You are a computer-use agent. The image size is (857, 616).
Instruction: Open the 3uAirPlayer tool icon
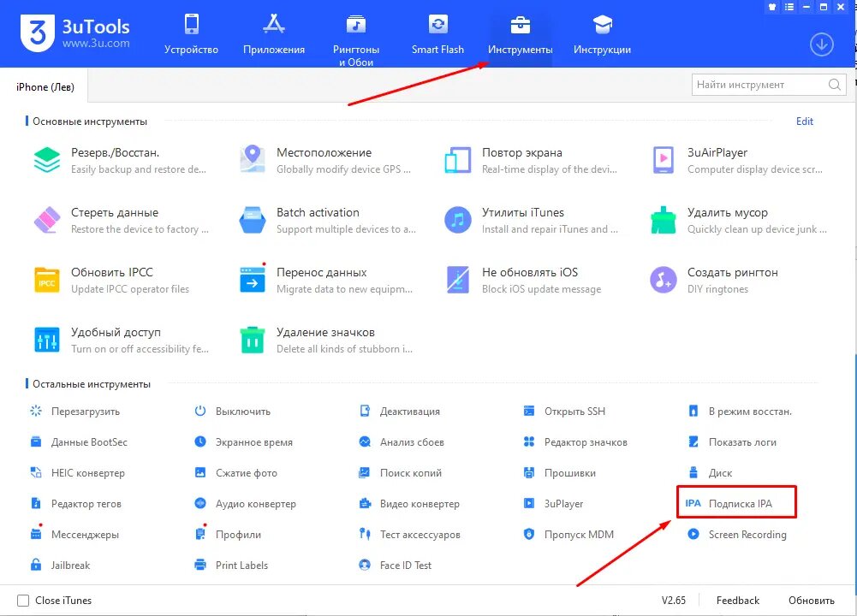coord(663,160)
